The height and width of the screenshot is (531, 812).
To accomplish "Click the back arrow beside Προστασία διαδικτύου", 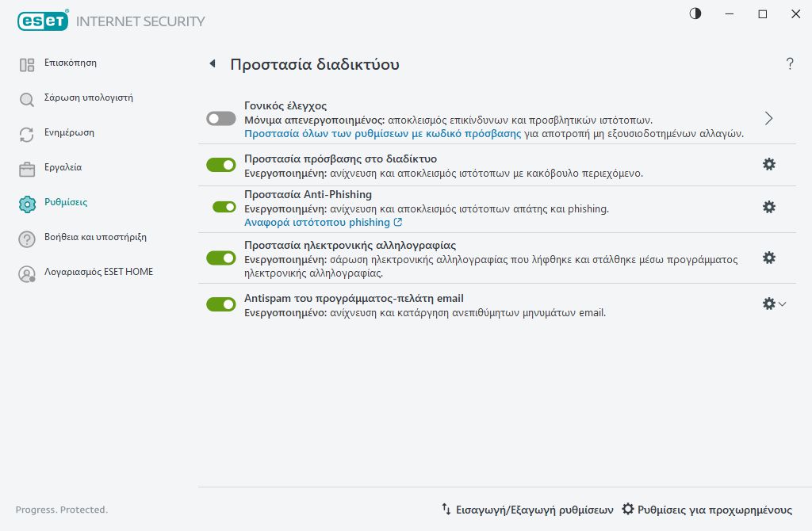I will point(212,64).
